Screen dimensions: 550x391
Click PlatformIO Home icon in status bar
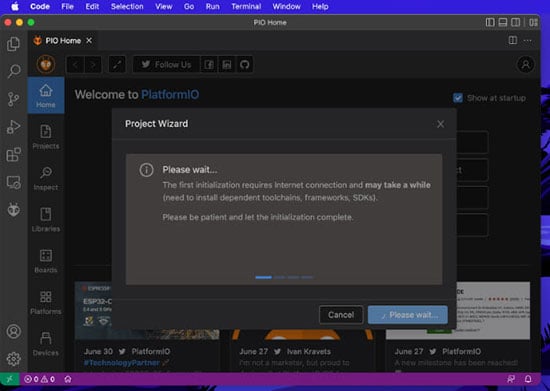click(68, 379)
